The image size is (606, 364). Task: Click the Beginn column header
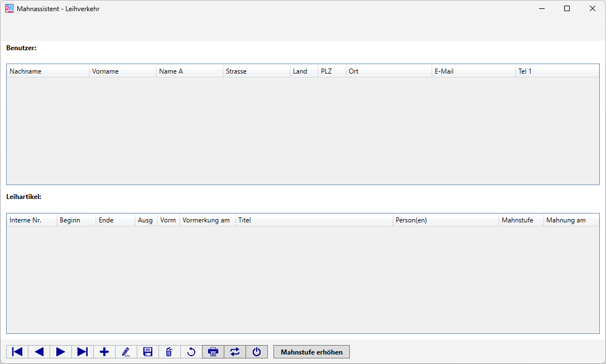pos(76,220)
